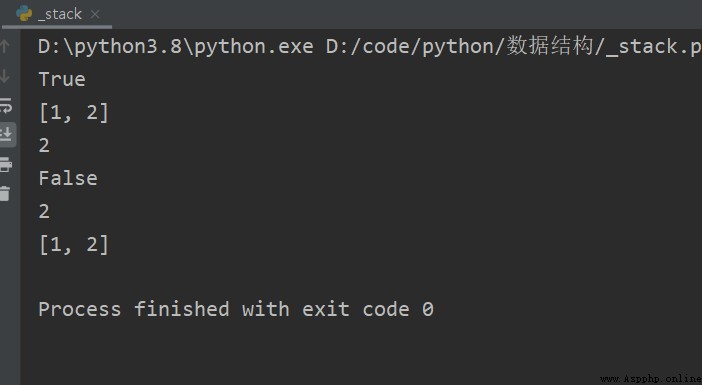This screenshot has width=702, height=385.
Task: Click the Process finished with exit code message
Action: (x=236, y=309)
